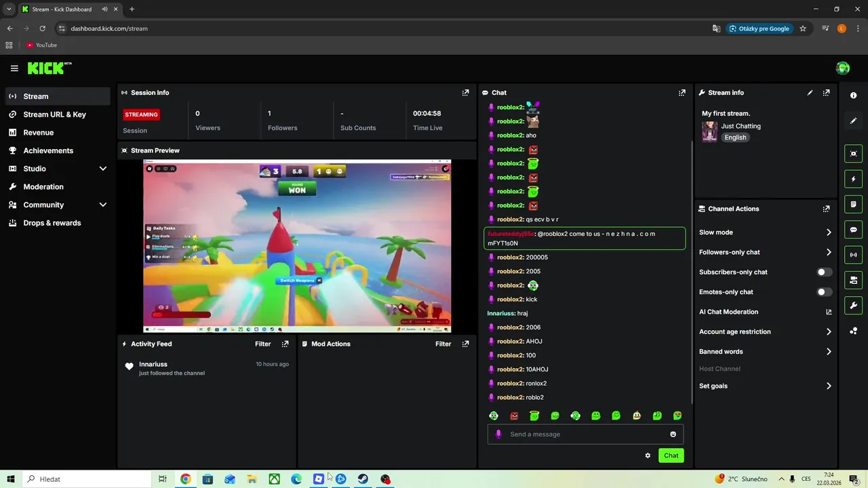Click the info icon in right sidebar
This screenshot has width=868, height=488.
(853, 96)
